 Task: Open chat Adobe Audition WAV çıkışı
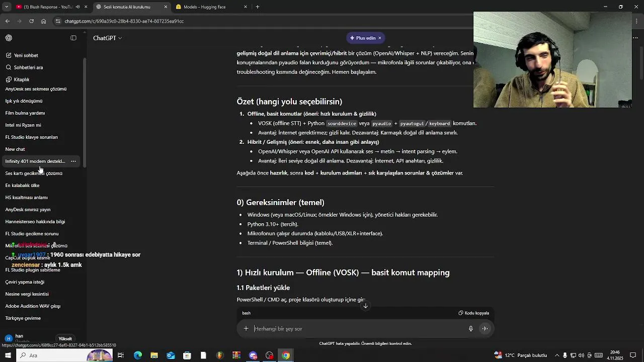coord(33,306)
